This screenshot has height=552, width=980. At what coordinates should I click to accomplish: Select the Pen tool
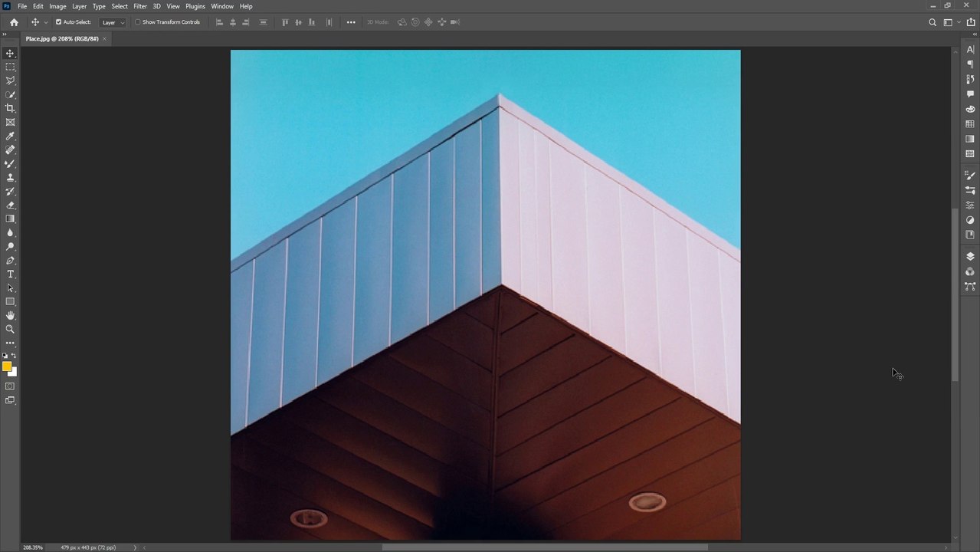pos(10,261)
